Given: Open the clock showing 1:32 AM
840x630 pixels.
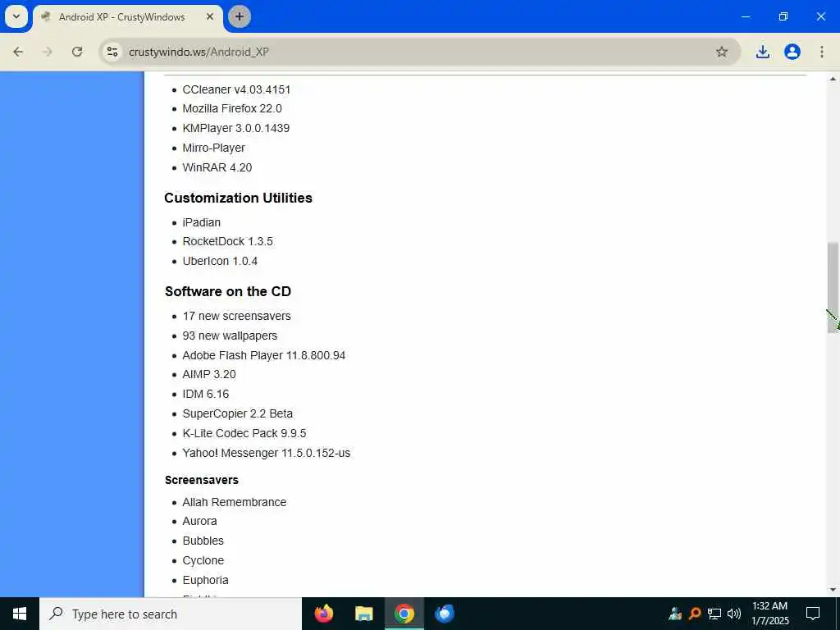Looking at the screenshot, I should (x=769, y=614).
